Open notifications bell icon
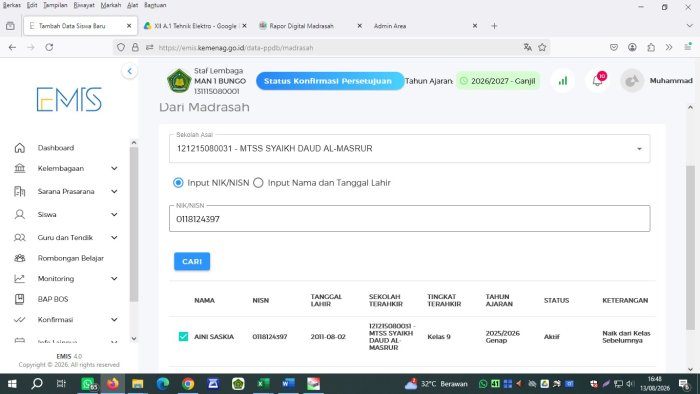This screenshot has width=700, height=394. coord(597,81)
